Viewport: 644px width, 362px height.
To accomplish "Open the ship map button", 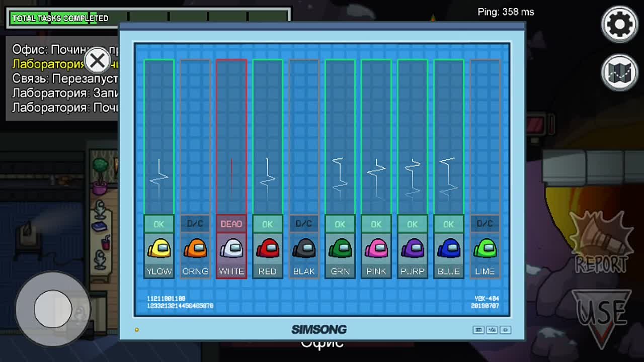I will [619, 72].
